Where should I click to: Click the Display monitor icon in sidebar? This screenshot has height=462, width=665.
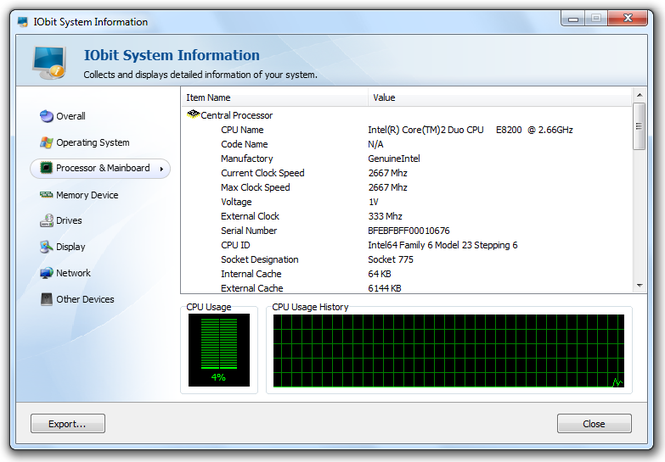(x=46, y=246)
